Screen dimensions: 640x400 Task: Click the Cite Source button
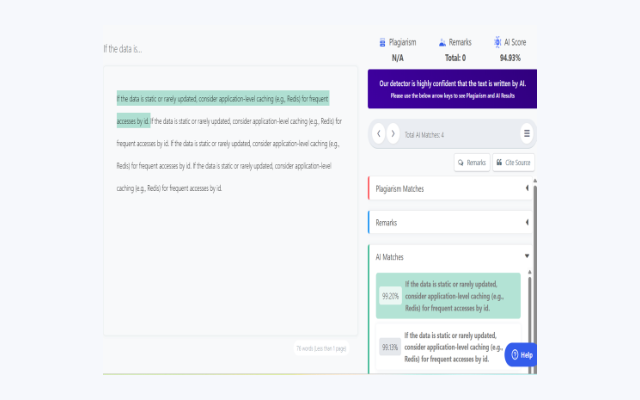pos(513,162)
